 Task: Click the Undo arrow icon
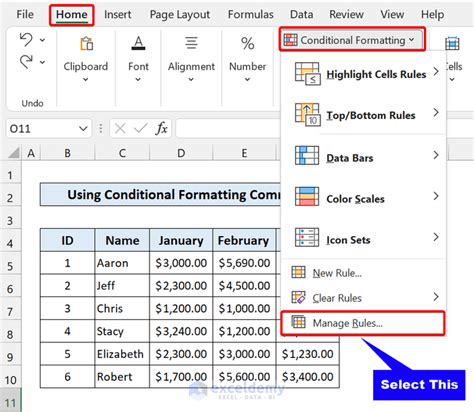point(26,40)
